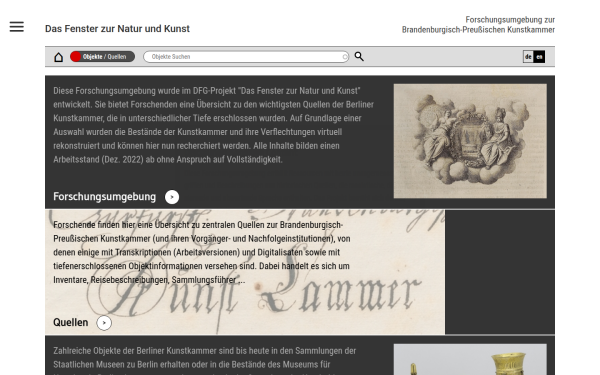Click the Objekte Suchen input field
The height and width of the screenshot is (375, 600).
point(246,57)
